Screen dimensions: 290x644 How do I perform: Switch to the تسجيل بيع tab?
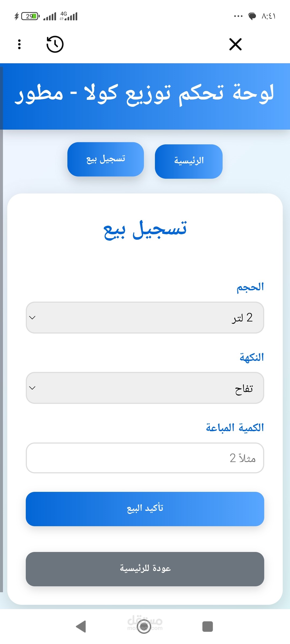pos(106,159)
